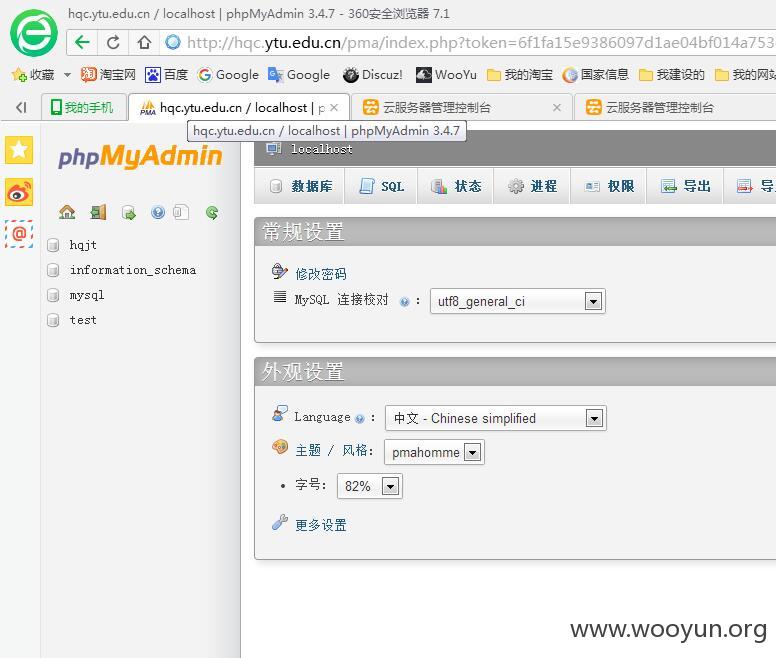Open 淘宝网 bookmark
The height and width of the screenshot is (658, 776).
[108, 75]
